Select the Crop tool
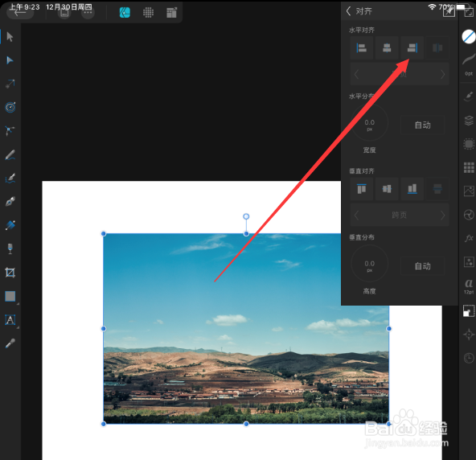The image size is (476, 460). pyautogui.click(x=10, y=273)
